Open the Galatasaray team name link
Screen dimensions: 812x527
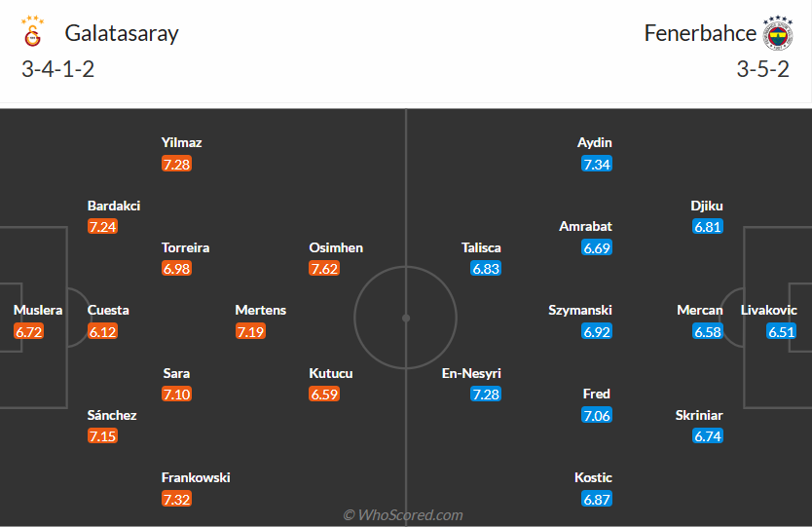pyautogui.click(x=122, y=33)
